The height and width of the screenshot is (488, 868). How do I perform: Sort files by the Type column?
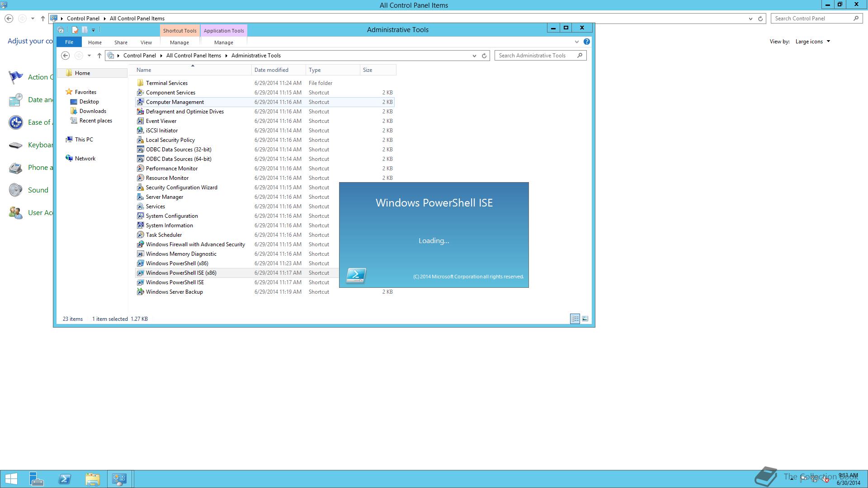point(333,70)
